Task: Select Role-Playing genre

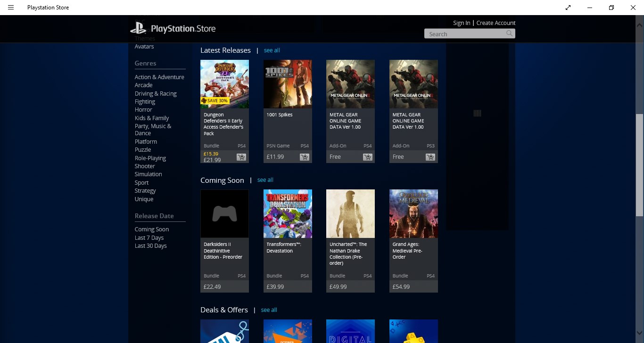Action: (150, 158)
